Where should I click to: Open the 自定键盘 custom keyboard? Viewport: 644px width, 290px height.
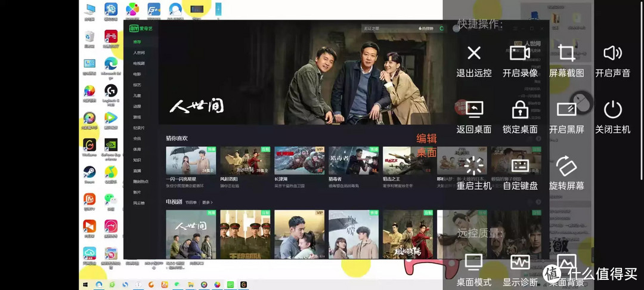[x=520, y=165]
